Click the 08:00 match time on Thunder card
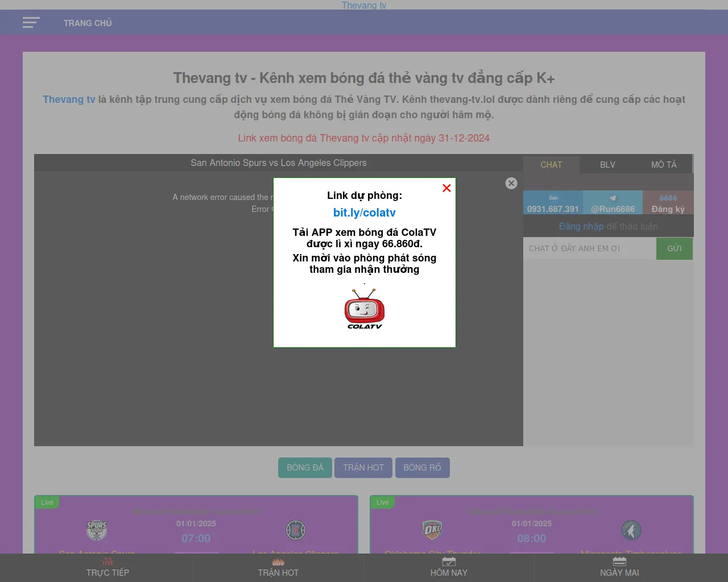Image resolution: width=728 pixels, height=582 pixels. coord(532,538)
